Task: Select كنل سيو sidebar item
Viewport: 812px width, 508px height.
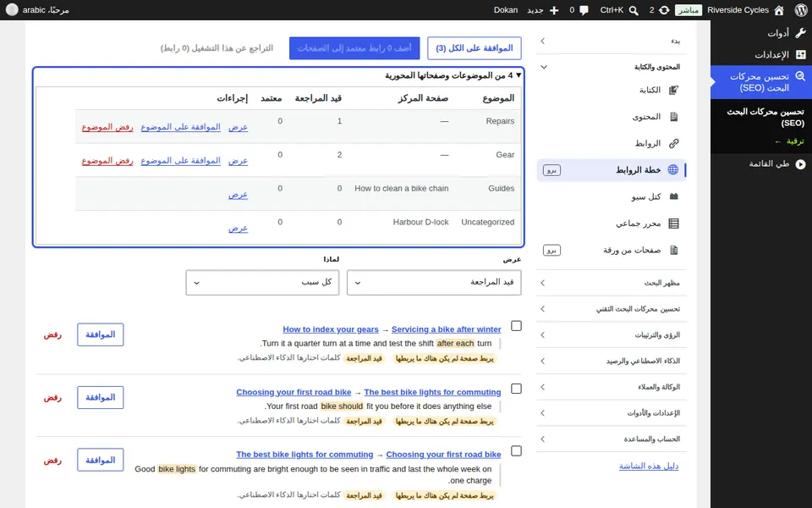Action: pos(645,196)
